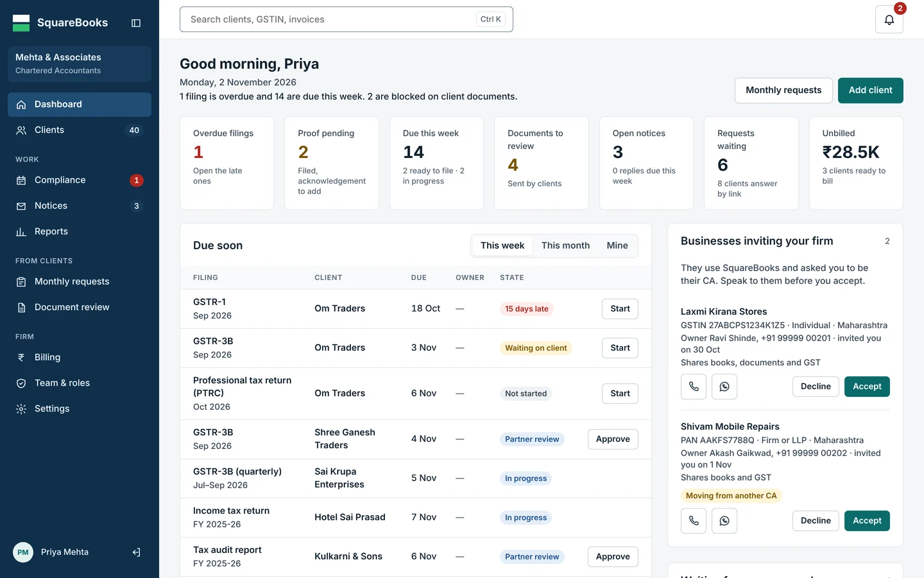Image resolution: width=924 pixels, height=578 pixels.
Task: Start the overdue GSTR-1 filing due 18 Oct
Action: point(620,309)
